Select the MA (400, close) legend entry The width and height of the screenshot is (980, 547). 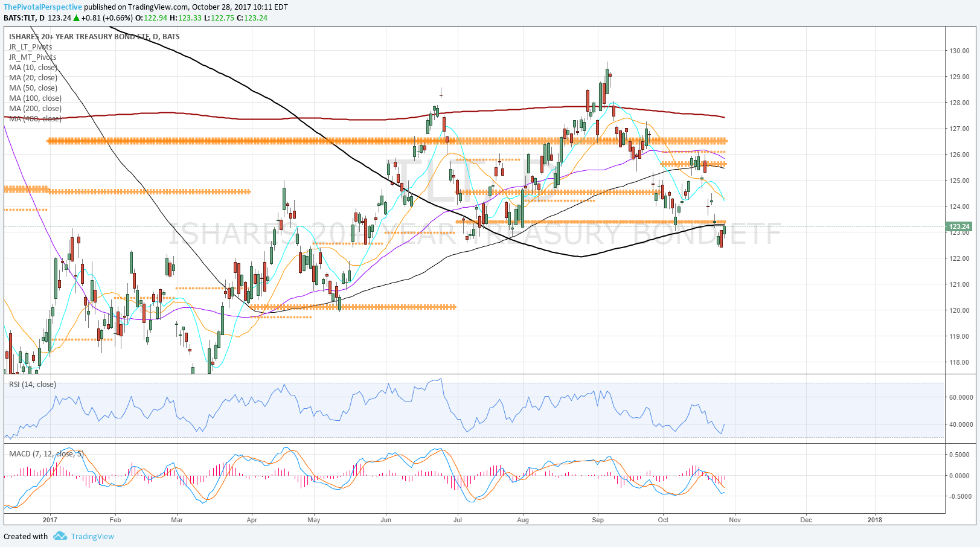[x=35, y=118]
